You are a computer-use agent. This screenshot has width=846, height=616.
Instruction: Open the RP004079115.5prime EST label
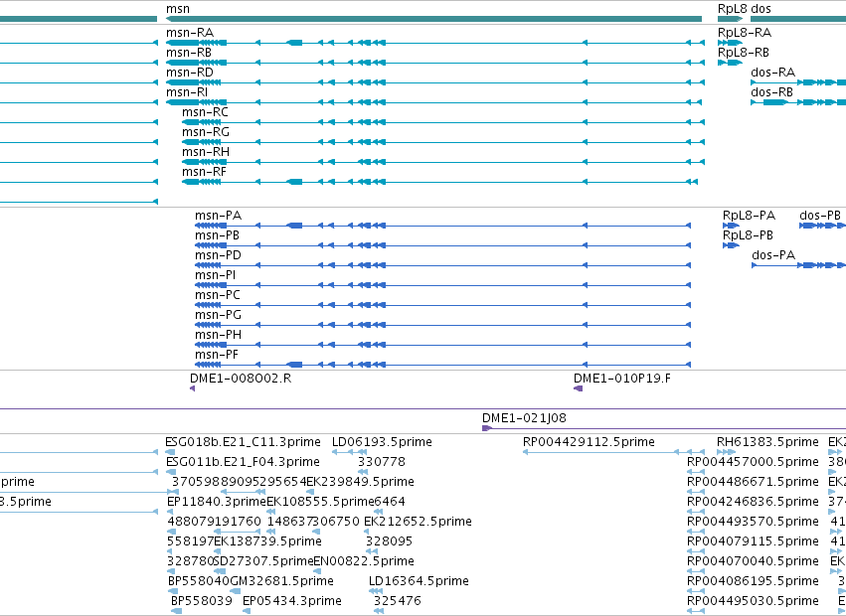pyautogui.click(x=753, y=541)
